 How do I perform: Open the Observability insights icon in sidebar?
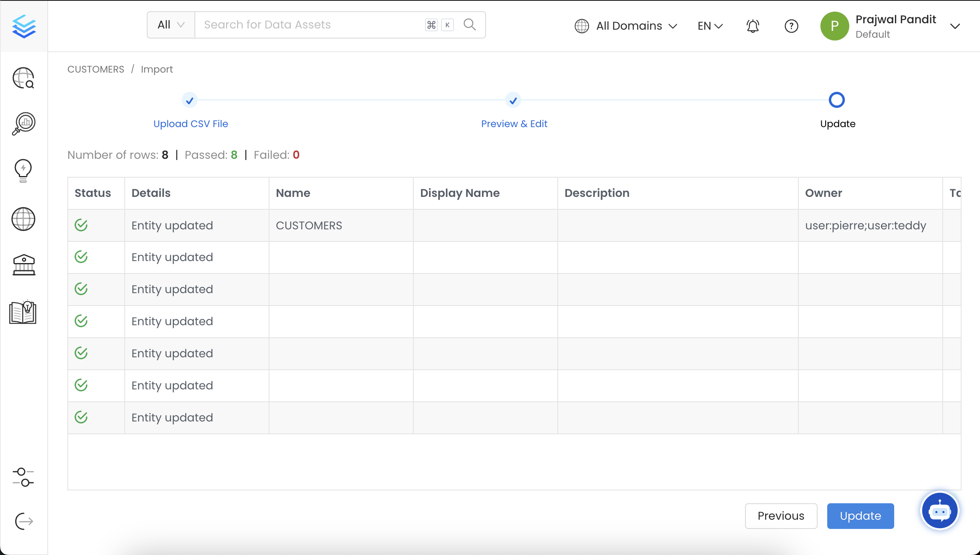(23, 124)
